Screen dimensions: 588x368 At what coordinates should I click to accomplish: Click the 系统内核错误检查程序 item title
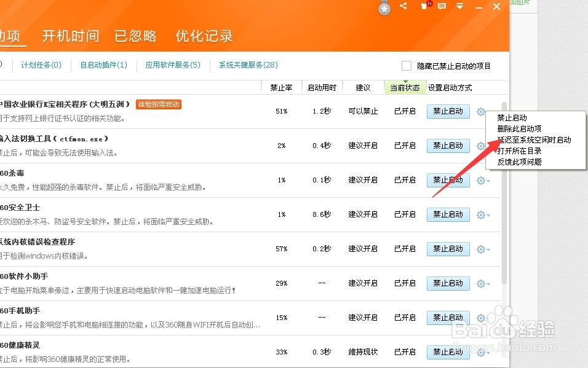[x=38, y=242]
